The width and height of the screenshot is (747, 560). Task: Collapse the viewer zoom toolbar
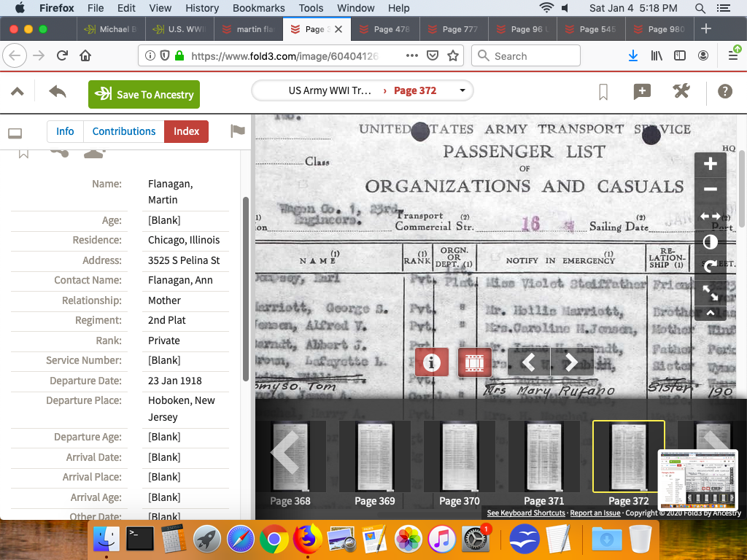point(710,313)
